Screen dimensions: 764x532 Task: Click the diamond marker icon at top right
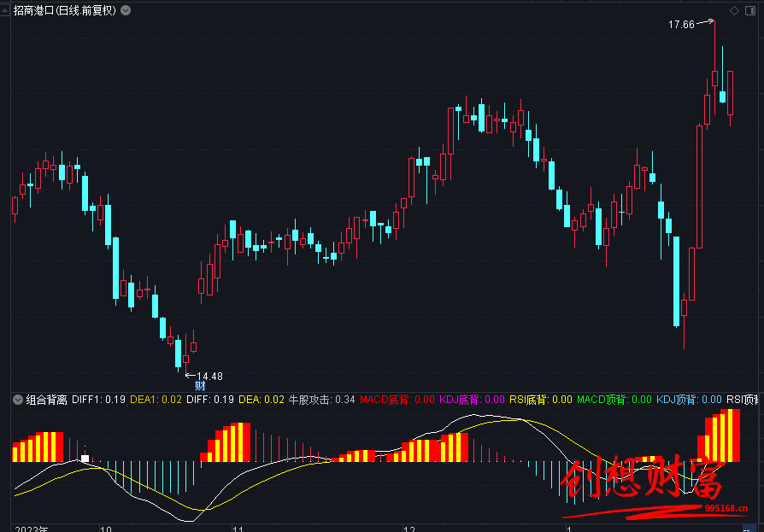tap(734, 11)
